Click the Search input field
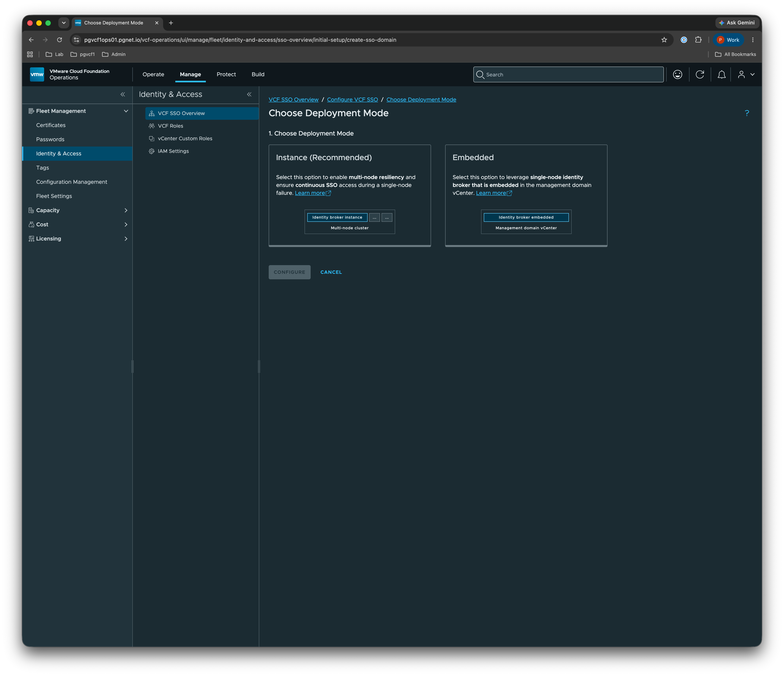Screen dimensions: 784x676 click(568, 74)
